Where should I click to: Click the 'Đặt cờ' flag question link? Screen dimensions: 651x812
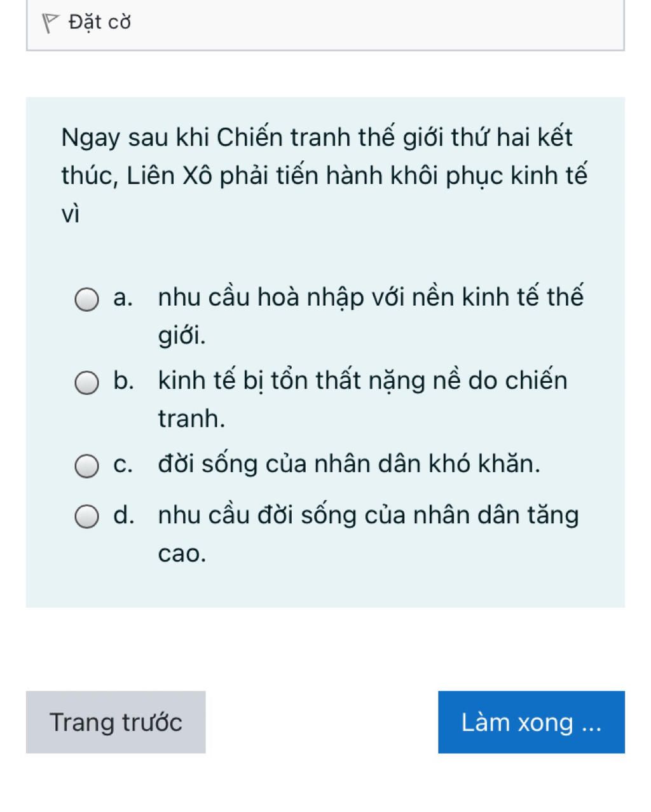tap(100, 22)
